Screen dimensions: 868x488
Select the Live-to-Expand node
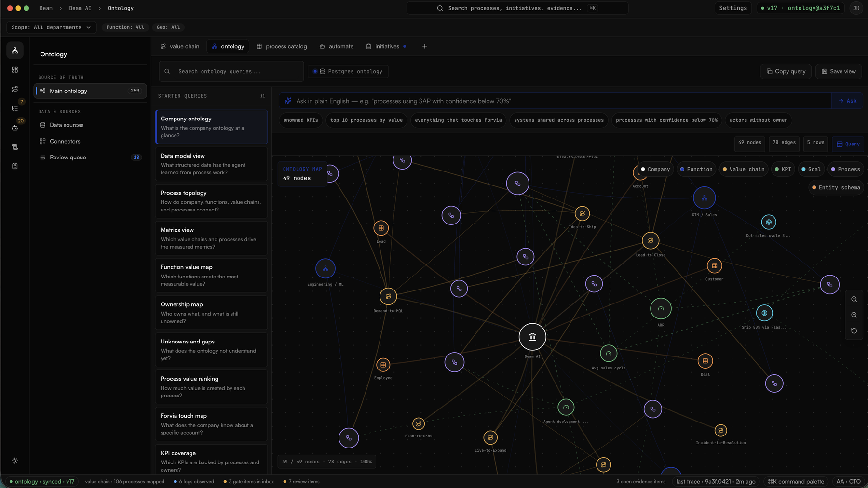pos(490,437)
